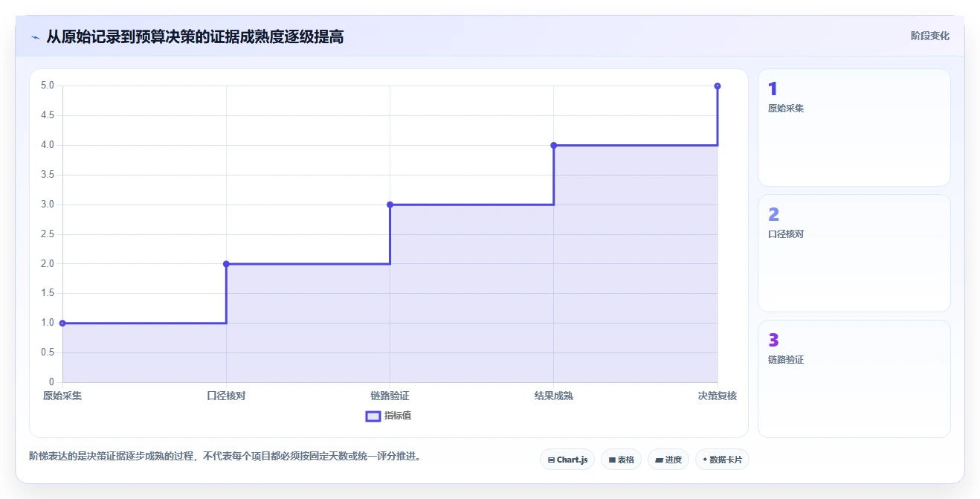Click the 决策复核 x-axis label
The image size is (980, 499).
718,396
